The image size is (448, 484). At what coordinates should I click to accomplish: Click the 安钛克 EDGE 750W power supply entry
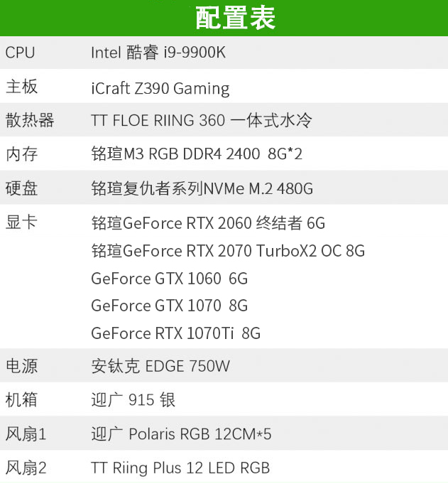tap(160, 367)
